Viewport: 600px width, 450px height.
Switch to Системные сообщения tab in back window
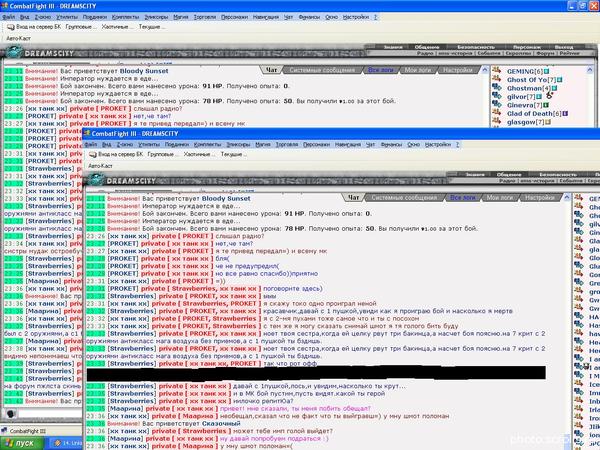(322, 70)
